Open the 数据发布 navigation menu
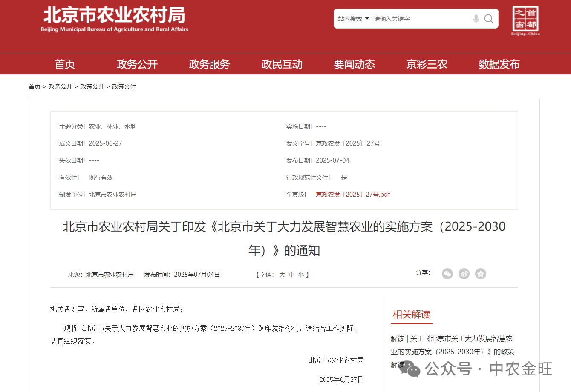 (x=499, y=64)
